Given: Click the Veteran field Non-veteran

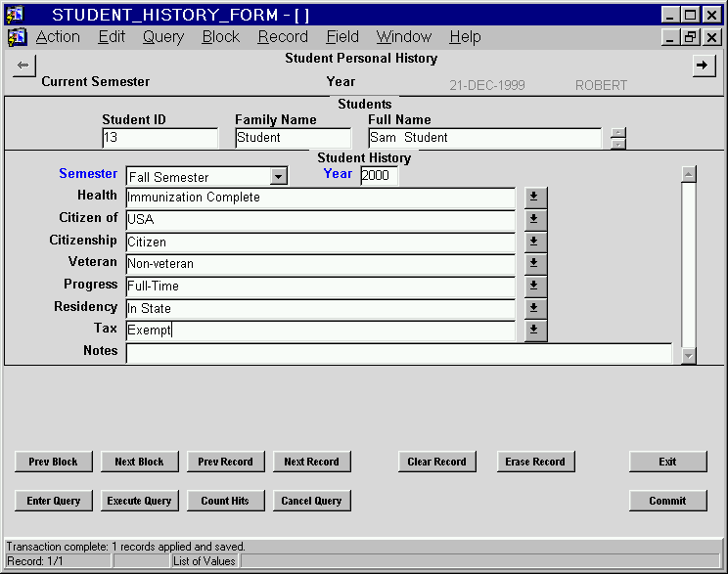Looking at the screenshot, I should point(320,264).
